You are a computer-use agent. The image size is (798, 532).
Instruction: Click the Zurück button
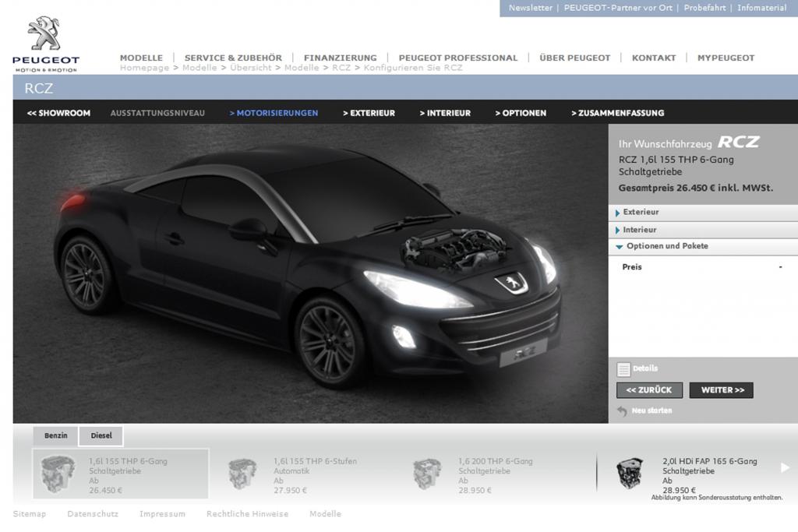click(x=649, y=390)
